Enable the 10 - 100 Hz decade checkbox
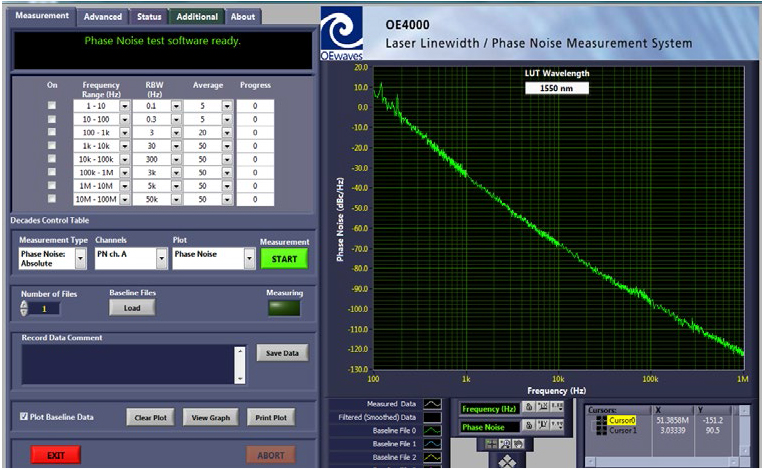The height and width of the screenshot is (470, 762). [52, 119]
